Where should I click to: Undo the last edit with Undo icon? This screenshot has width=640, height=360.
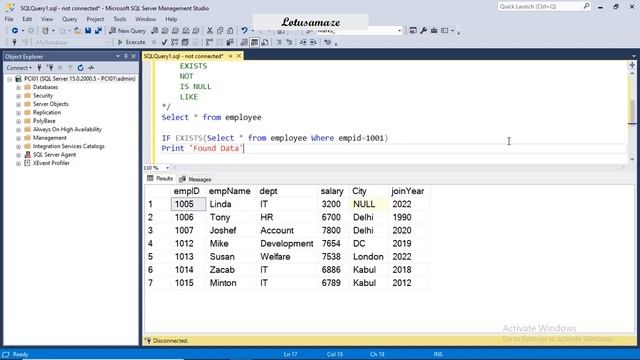[x=244, y=31]
